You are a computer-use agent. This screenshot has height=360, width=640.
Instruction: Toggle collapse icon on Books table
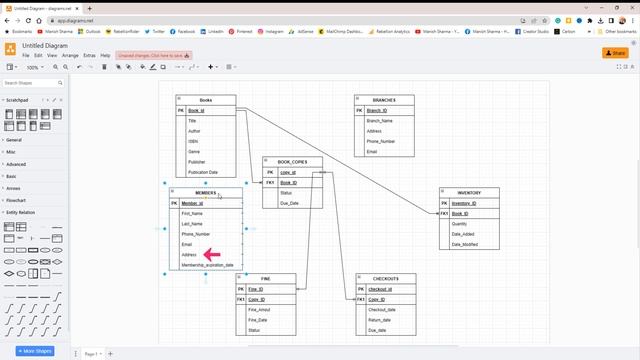tap(179, 98)
